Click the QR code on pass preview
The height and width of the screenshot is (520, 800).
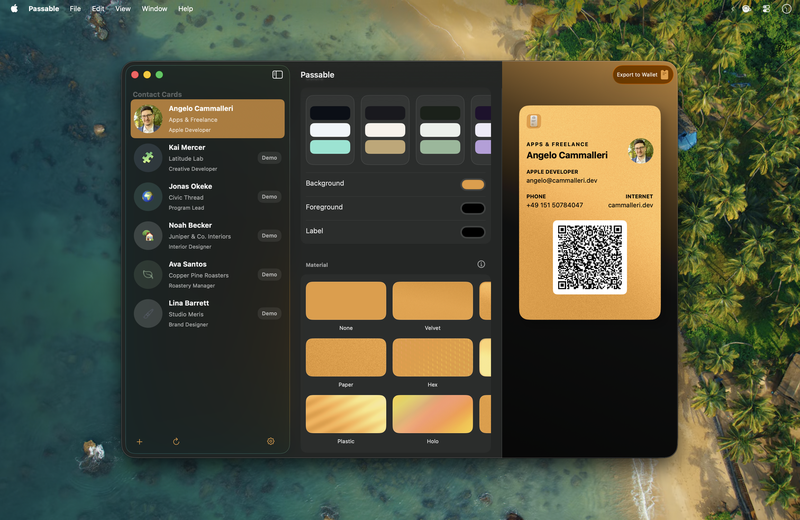pyautogui.click(x=590, y=257)
